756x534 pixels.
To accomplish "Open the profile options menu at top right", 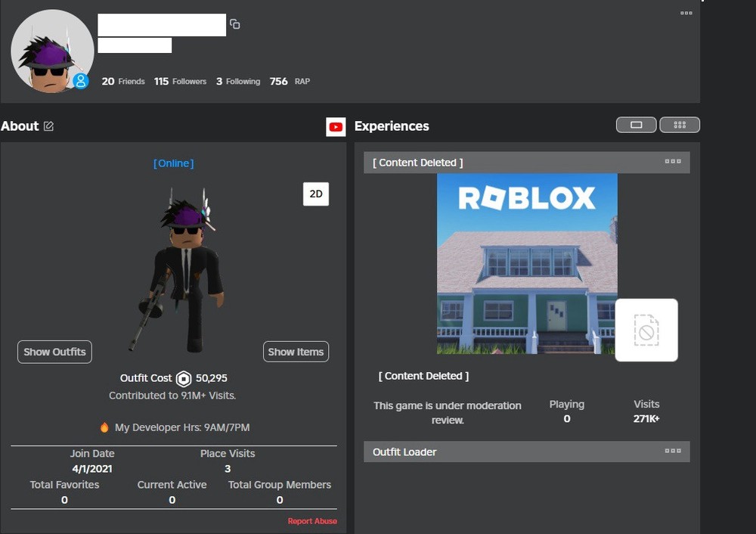I will [686, 13].
